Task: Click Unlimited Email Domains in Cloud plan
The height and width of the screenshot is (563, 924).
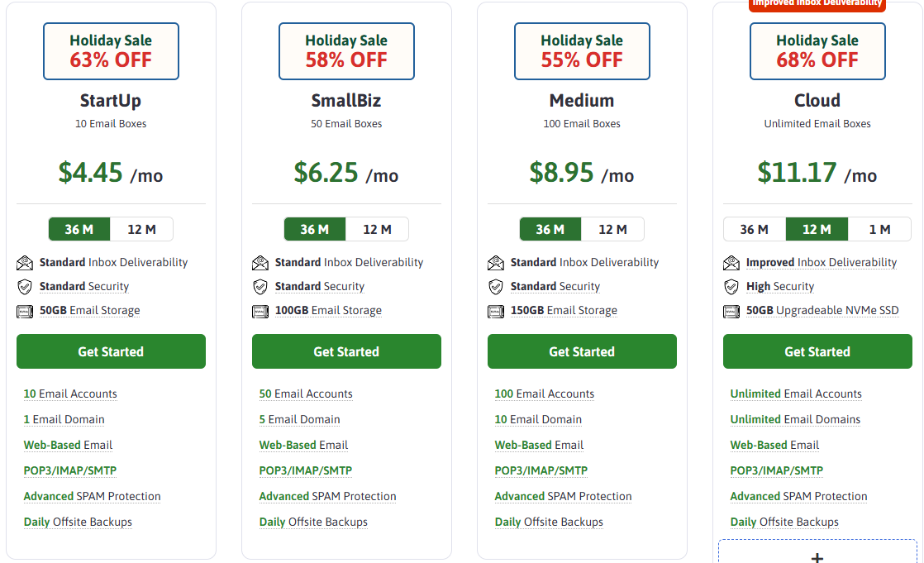Action: pos(795,419)
